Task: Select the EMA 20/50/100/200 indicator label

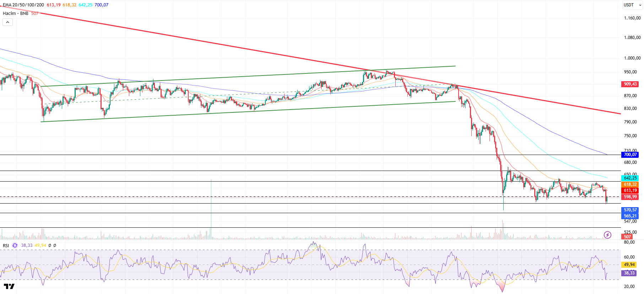Action: coord(23,5)
